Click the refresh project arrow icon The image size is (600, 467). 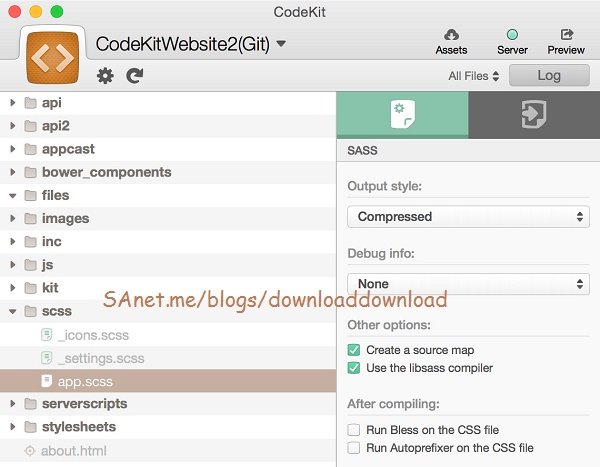[x=134, y=76]
